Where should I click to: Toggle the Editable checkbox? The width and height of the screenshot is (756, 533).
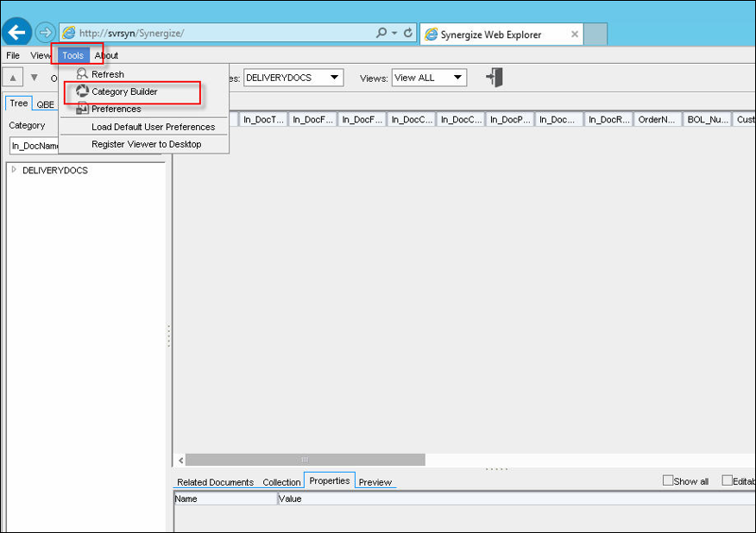(x=727, y=480)
